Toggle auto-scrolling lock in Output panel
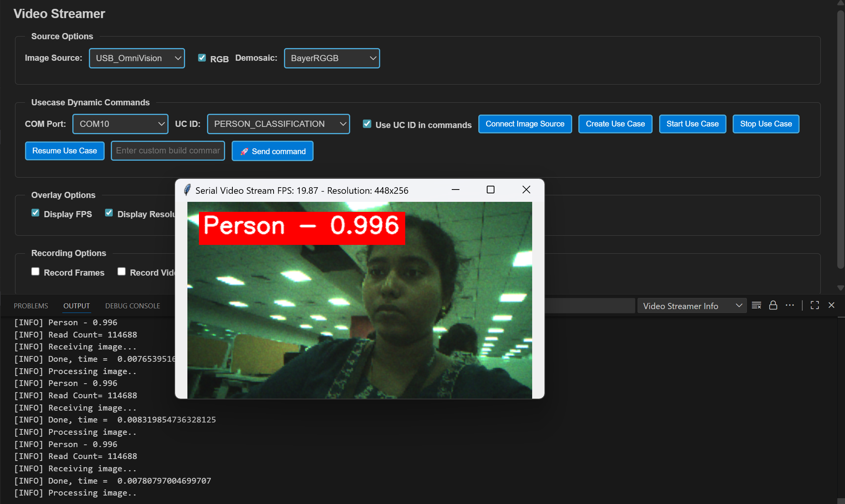845x504 pixels. coord(773,305)
